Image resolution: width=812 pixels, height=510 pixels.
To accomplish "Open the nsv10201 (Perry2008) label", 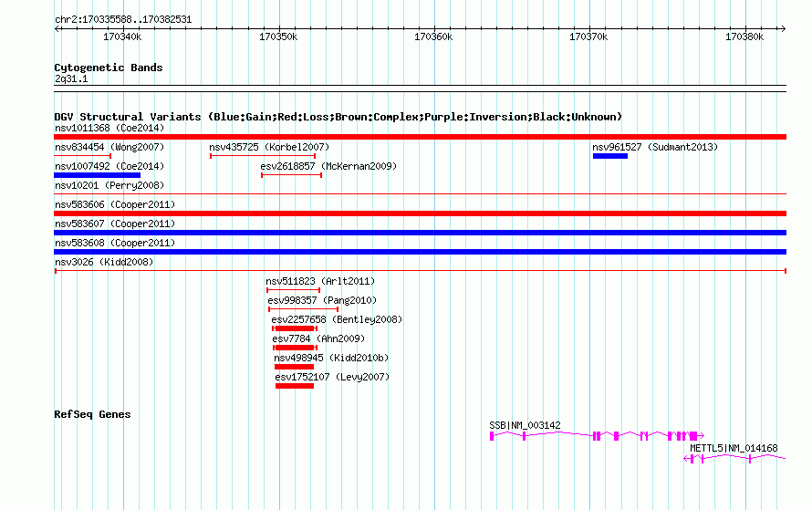I will point(109,185).
